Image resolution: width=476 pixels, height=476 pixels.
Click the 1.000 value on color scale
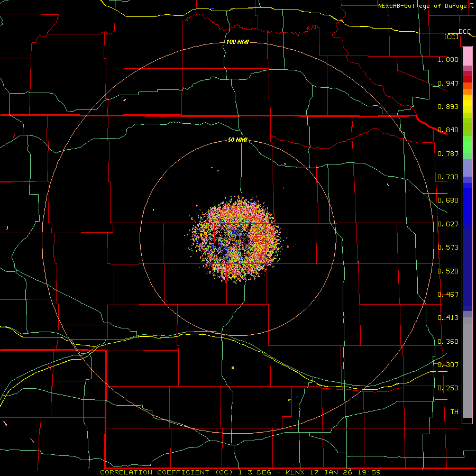pos(448,59)
